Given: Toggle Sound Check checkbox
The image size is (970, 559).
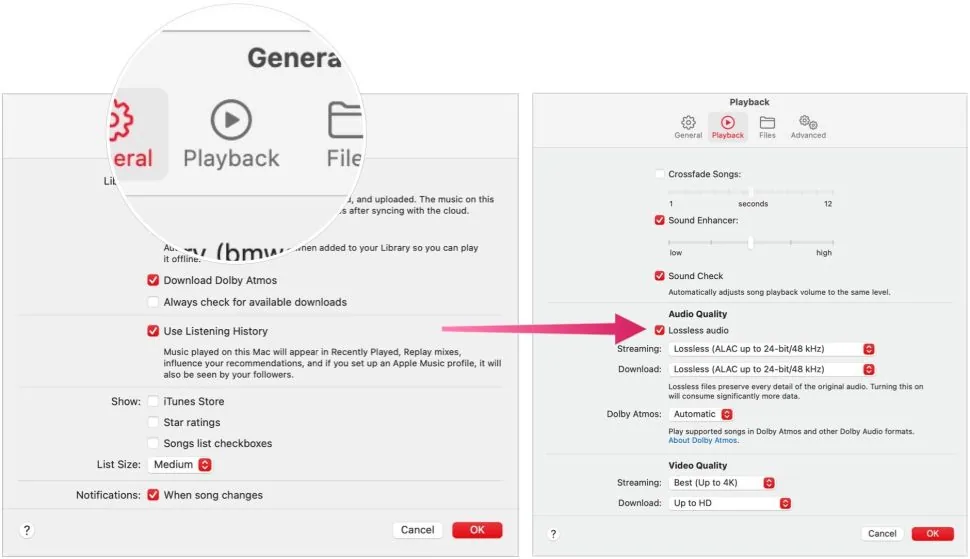Looking at the screenshot, I should (x=659, y=276).
